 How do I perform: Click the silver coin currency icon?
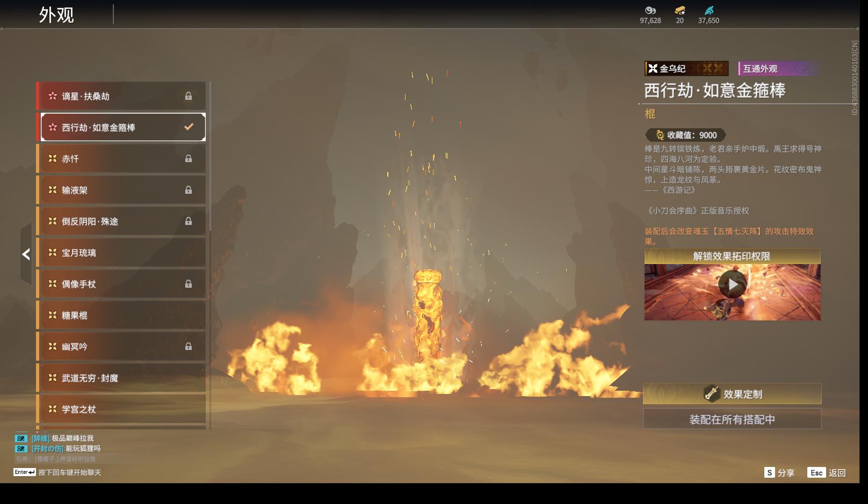click(650, 10)
